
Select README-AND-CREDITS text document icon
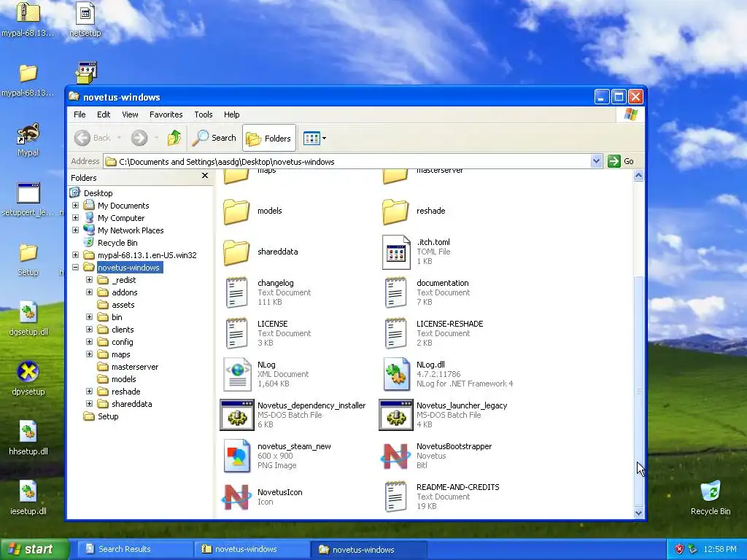click(x=395, y=497)
